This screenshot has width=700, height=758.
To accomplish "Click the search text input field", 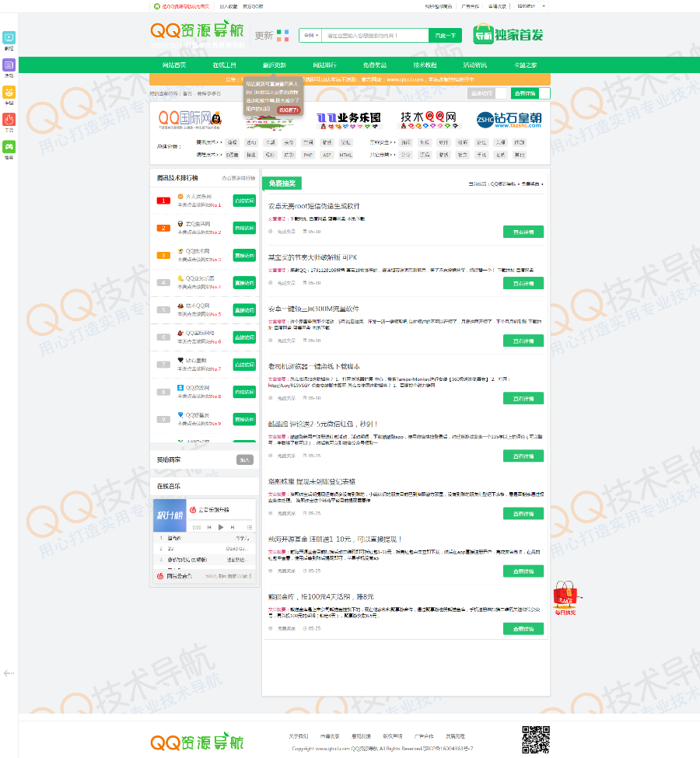I will click(x=375, y=35).
